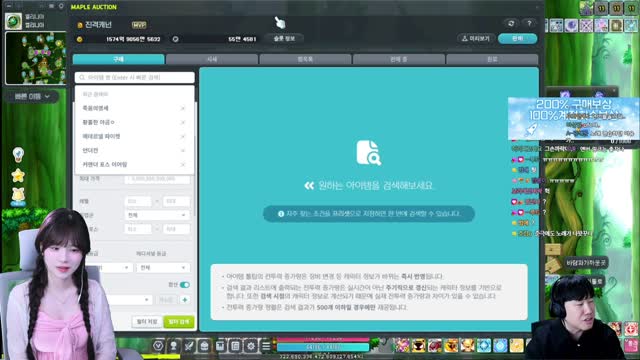Open the hamburger menu icon in bottom bar
640x360 pixels.
point(266,346)
